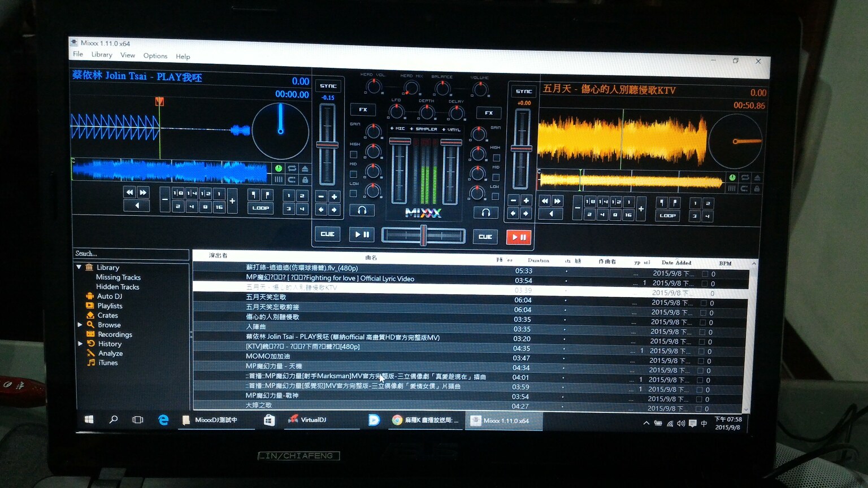Open the Options menu
Screen dimensions: 868x488
click(x=155, y=56)
